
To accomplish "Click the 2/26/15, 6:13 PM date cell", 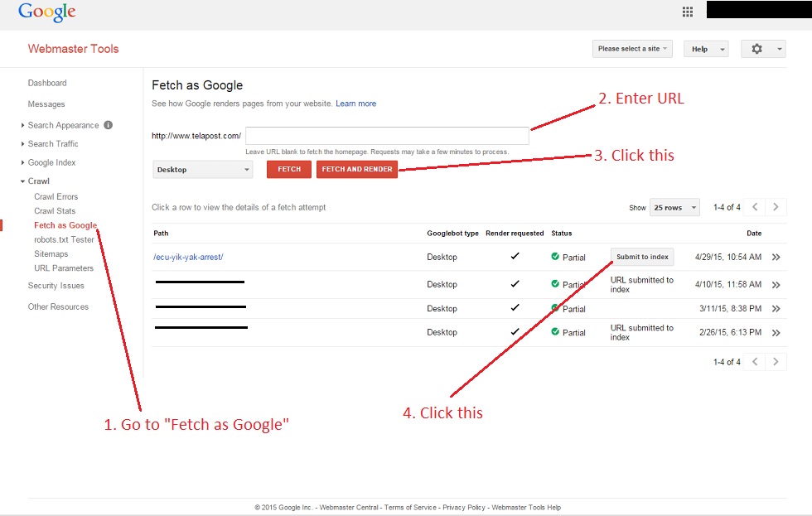I will point(730,332).
